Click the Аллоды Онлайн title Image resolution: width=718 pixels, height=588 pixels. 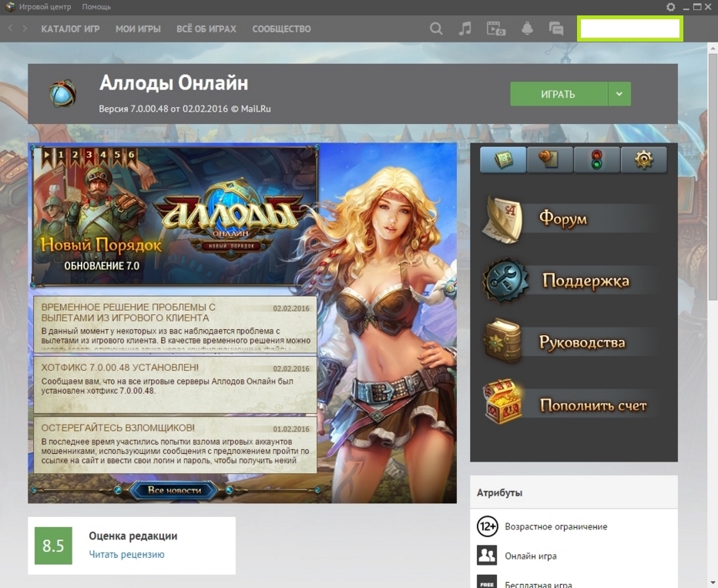tap(174, 83)
